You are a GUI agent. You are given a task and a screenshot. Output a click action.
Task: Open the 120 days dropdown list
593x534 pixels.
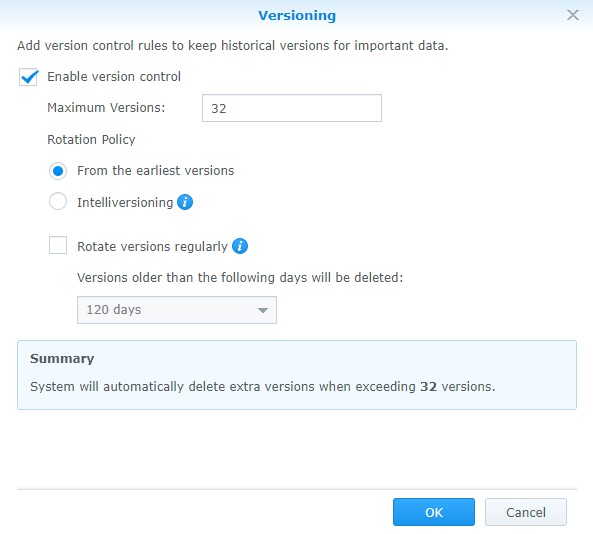[x=177, y=310]
